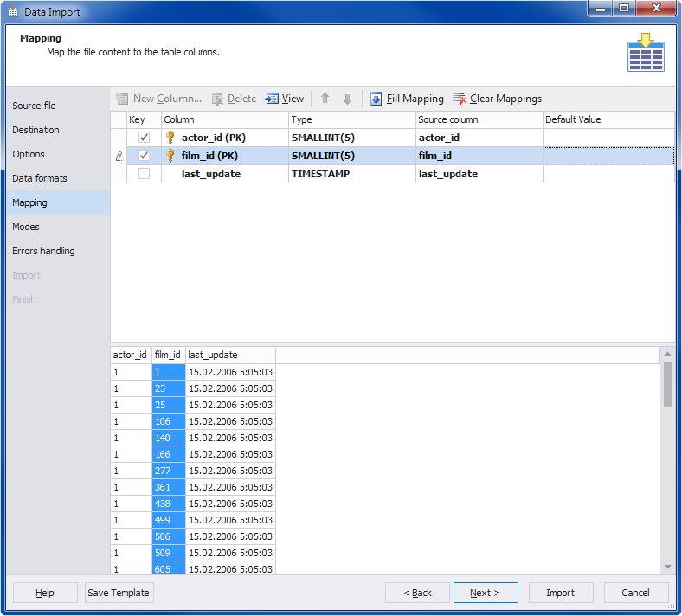Click the Default Value field for film_id
The width and height of the screenshot is (682, 616).
pos(608,156)
